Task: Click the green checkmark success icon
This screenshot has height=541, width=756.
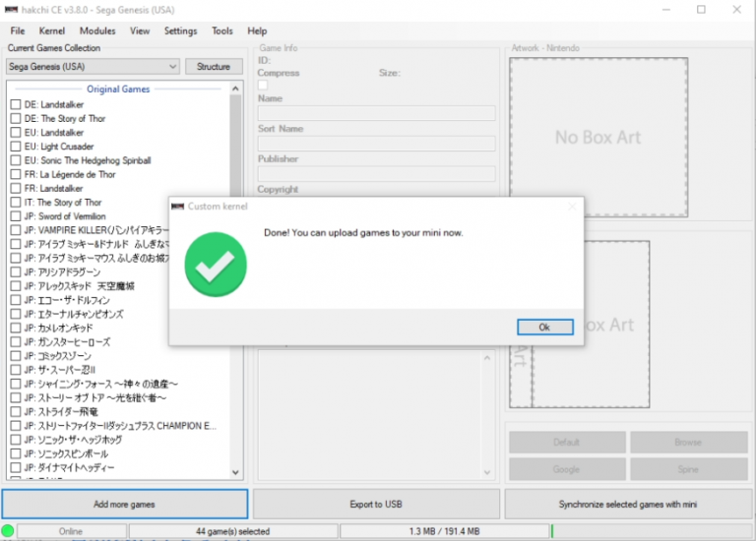Action: [x=216, y=264]
